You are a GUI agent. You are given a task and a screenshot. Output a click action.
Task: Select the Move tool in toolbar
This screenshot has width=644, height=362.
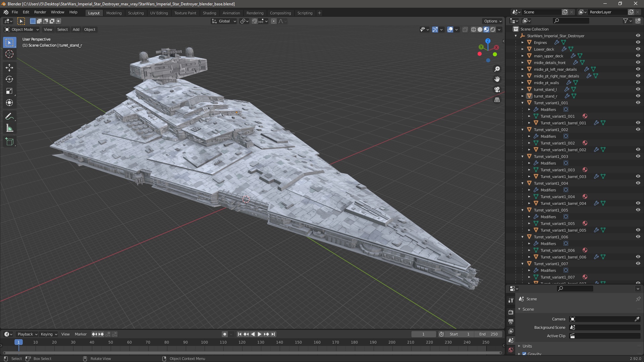click(9, 68)
